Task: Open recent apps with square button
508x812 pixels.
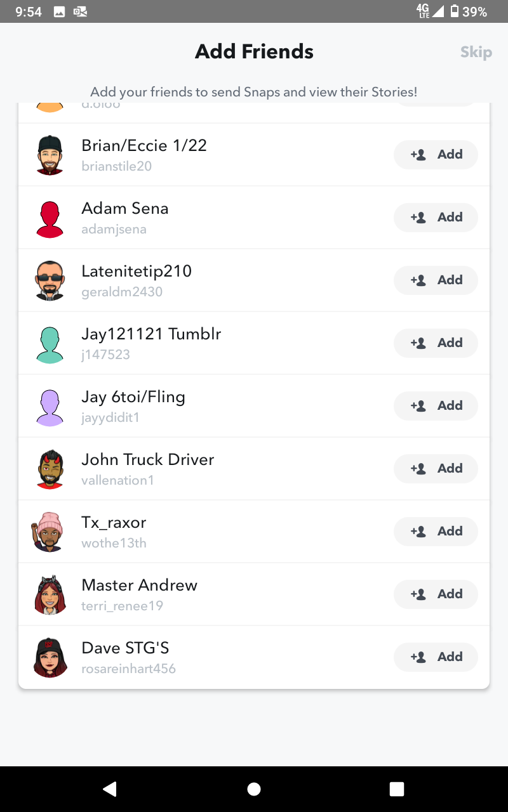Action: (x=397, y=789)
